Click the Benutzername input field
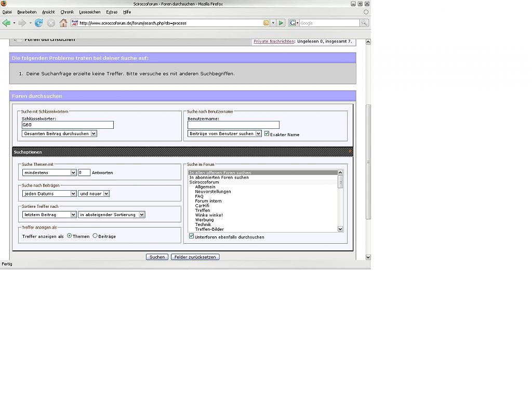Screen dimensions: 532x399 tap(233, 125)
